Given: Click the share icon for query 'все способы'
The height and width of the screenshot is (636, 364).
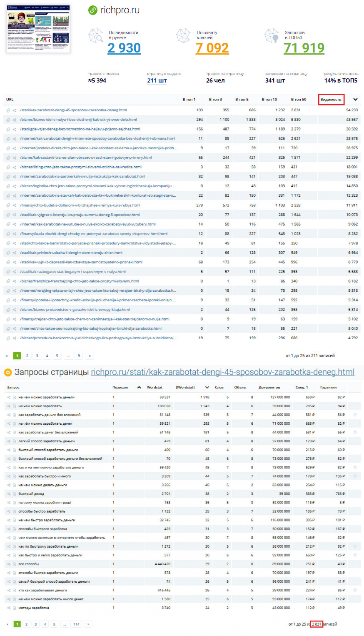Looking at the screenshot, I should [x=9, y=564].
